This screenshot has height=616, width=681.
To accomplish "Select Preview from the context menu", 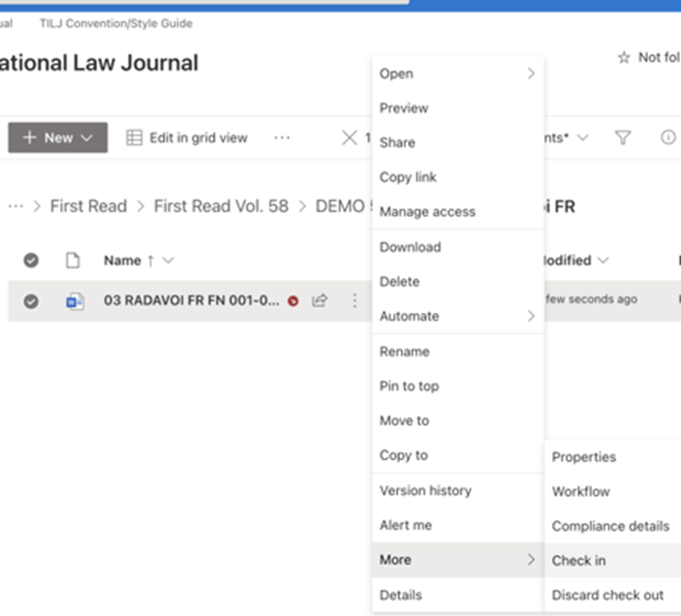I will tap(458, 108).
